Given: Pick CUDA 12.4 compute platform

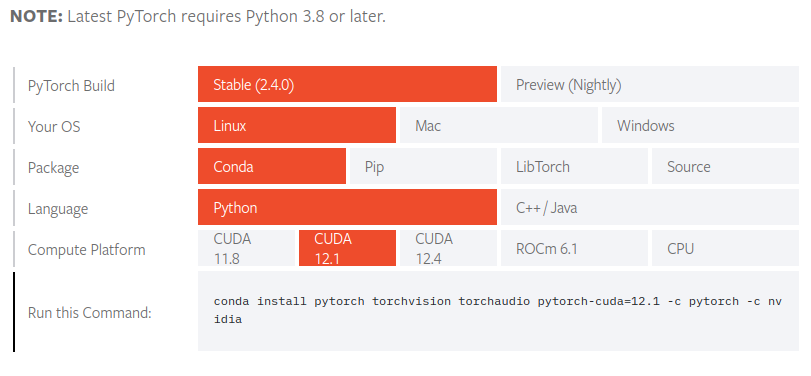Looking at the screenshot, I should (x=448, y=248).
